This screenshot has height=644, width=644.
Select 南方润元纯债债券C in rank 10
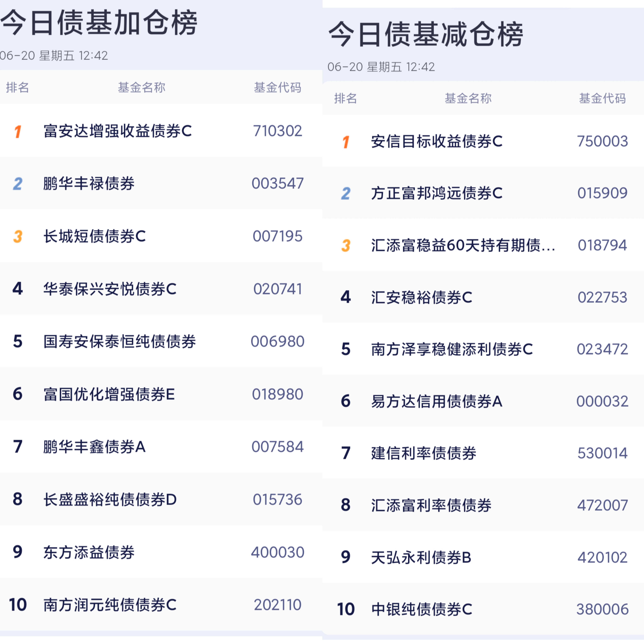click(110, 605)
